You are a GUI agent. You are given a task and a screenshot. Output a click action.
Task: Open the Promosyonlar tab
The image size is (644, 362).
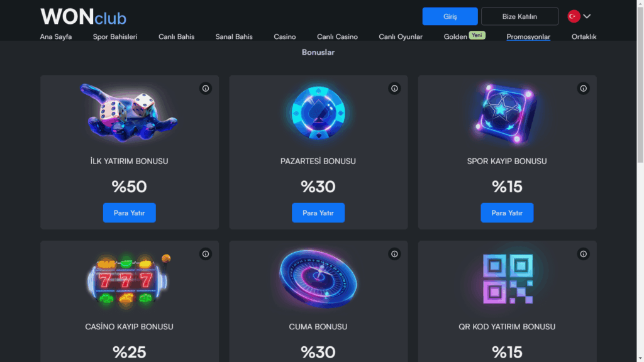tap(528, 36)
